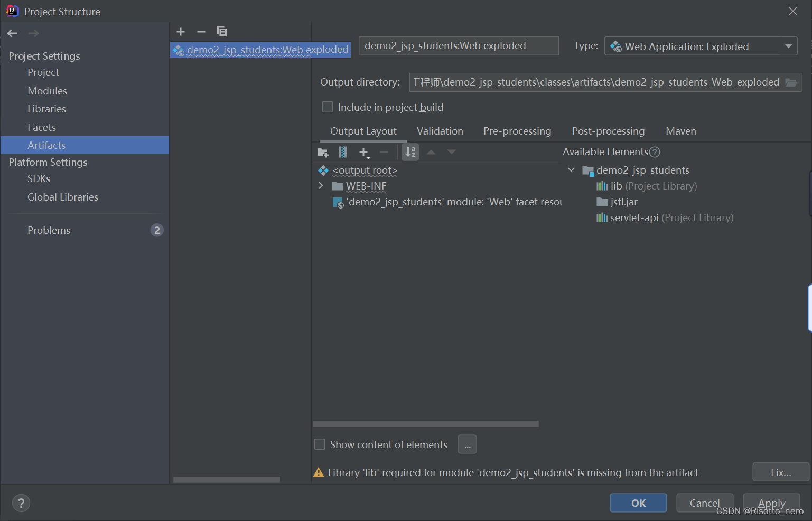Select servlet-api (Project Library) element

665,217
